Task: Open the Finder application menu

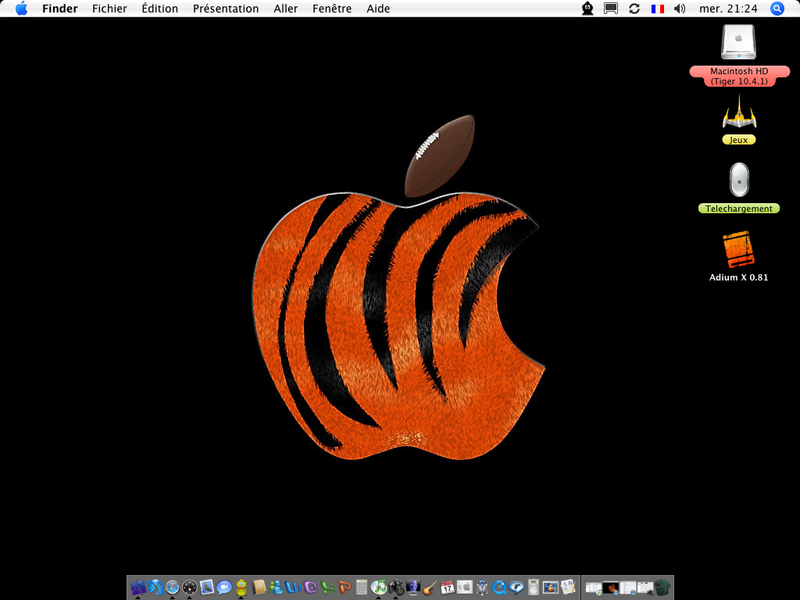Action: (x=60, y=9)
